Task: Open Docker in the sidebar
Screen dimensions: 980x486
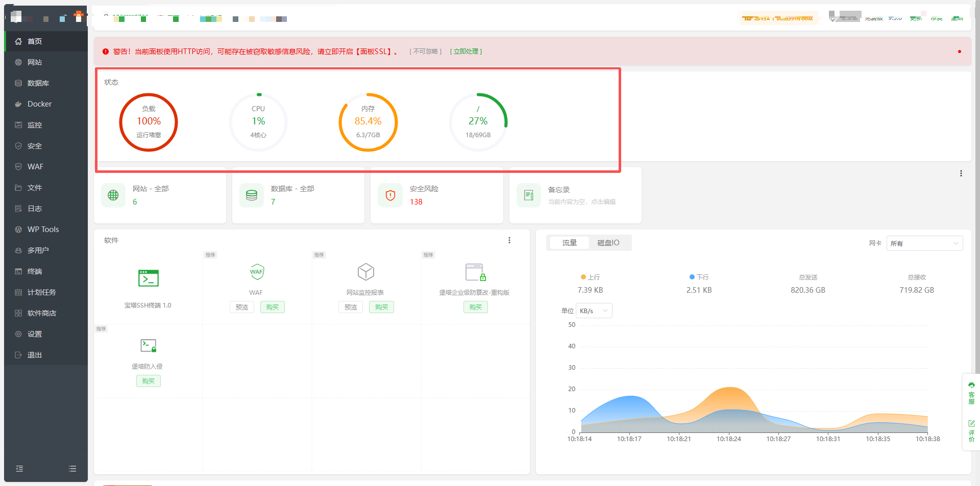Action: [39, 104]
